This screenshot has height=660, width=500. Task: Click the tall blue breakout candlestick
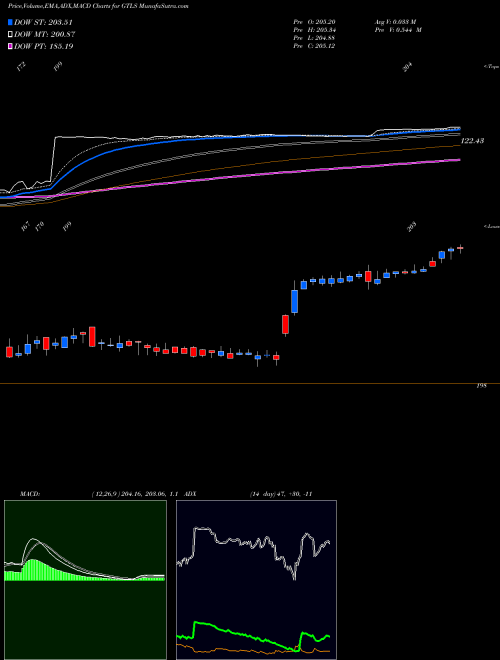[295, 301]
